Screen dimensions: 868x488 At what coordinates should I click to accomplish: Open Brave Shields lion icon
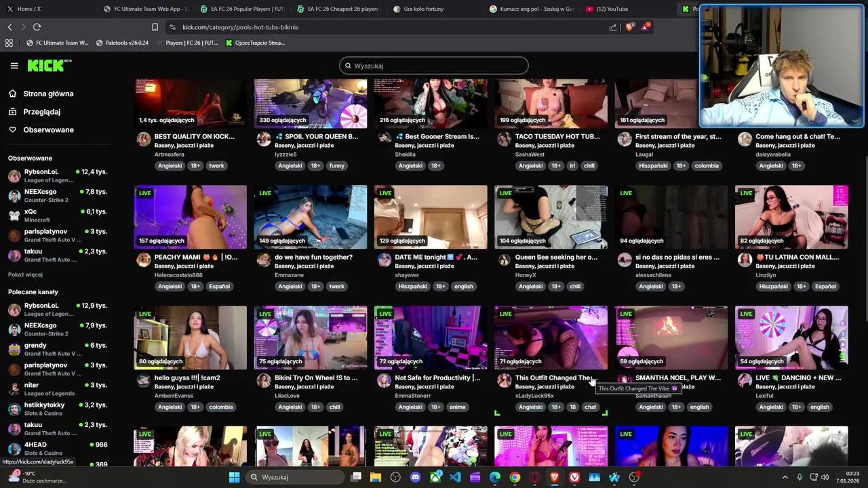[629, 27]
